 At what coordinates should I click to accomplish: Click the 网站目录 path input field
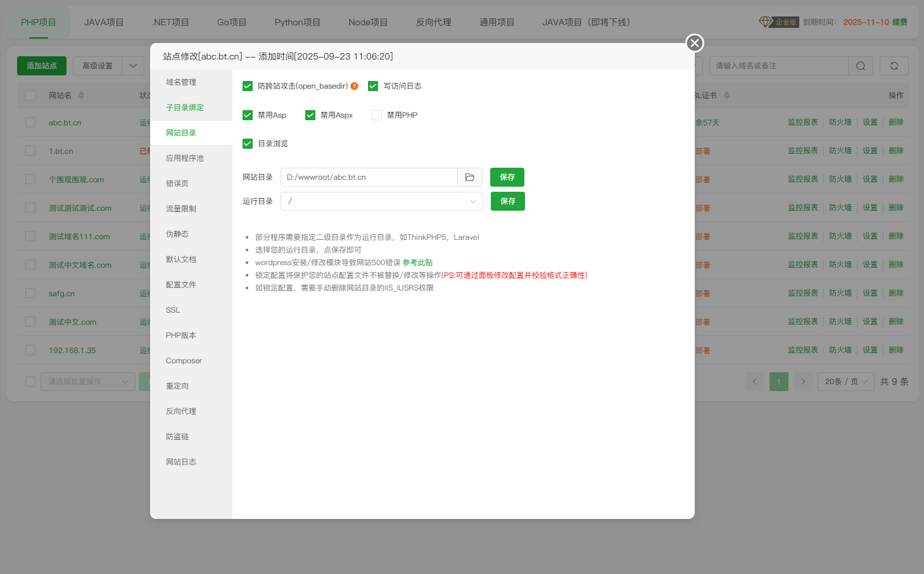coord(369,177)
